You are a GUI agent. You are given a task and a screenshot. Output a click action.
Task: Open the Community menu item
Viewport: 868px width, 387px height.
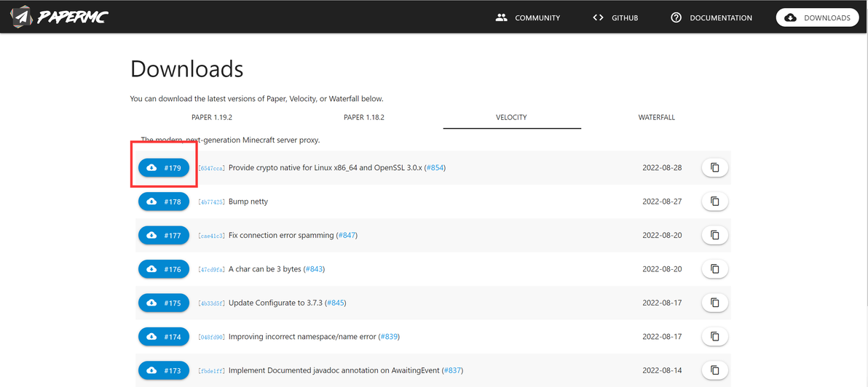pyautogui.click(x=528, y=17)
